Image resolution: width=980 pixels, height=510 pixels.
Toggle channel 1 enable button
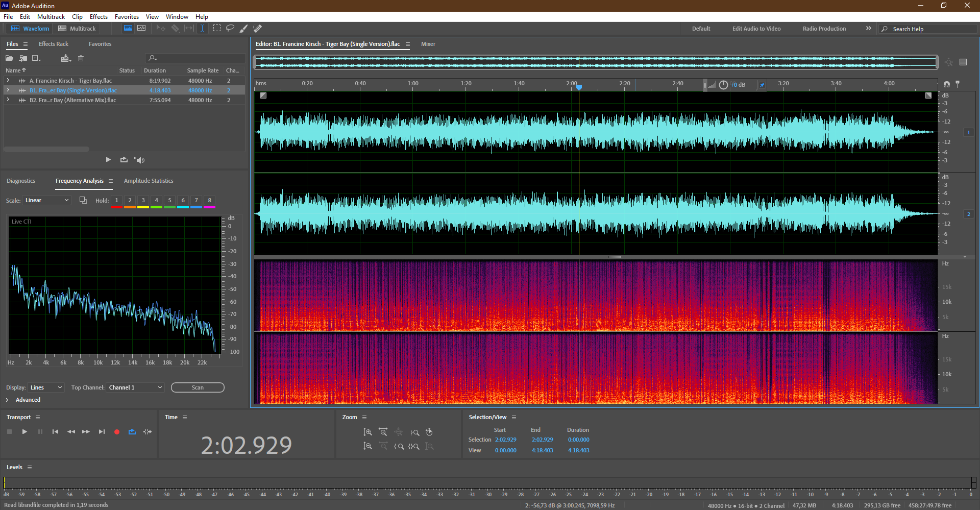tap(968, 132)
